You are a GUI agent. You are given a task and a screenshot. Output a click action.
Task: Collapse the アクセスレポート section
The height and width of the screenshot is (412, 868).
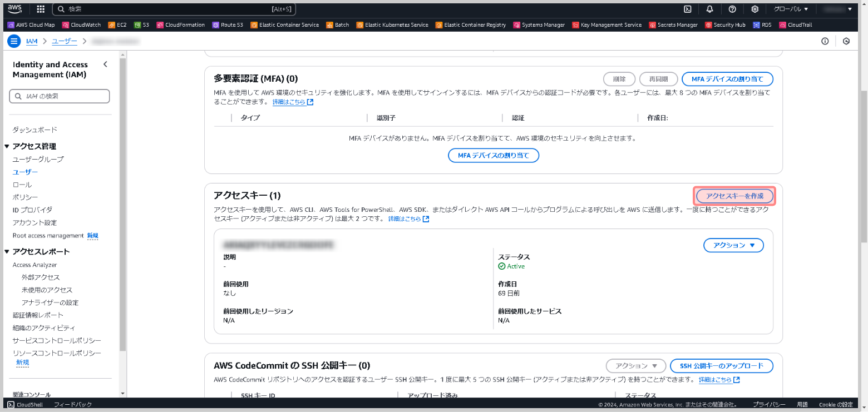(x=7, y=251)
